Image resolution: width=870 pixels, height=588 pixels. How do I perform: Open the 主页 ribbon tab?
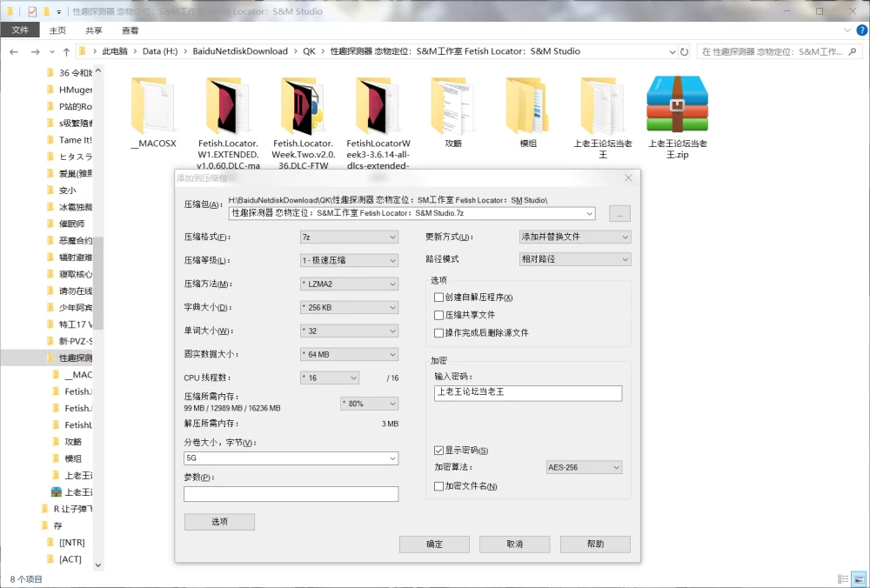click(x=57, y=30)
